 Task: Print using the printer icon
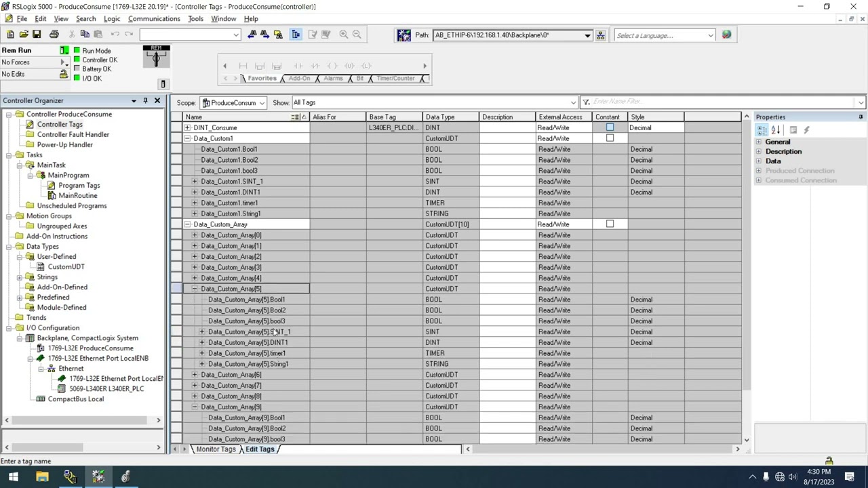(x=54, y=35)
